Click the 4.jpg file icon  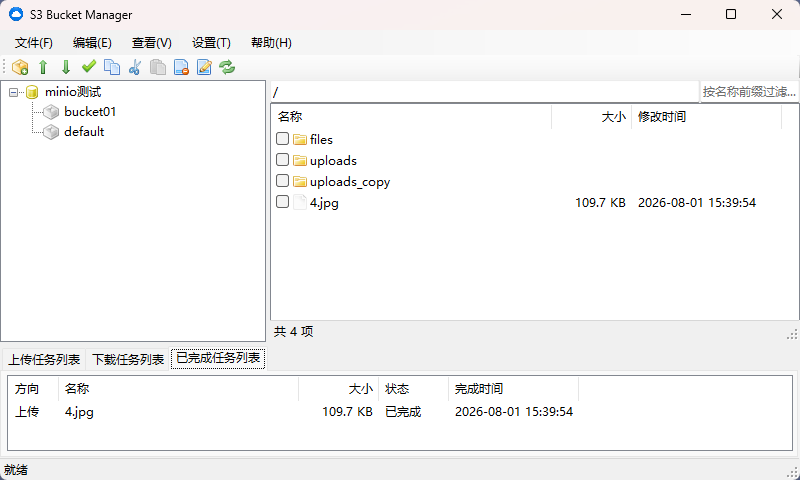pyautogui.click(x=300, y=203)
